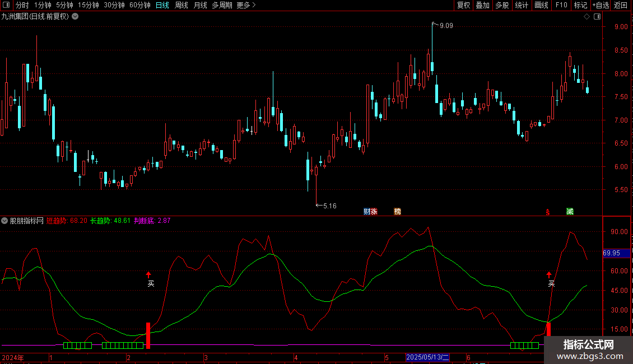Click the 财 info marker
The width and height of the screenshot is (633, 364).
[366, 212]
